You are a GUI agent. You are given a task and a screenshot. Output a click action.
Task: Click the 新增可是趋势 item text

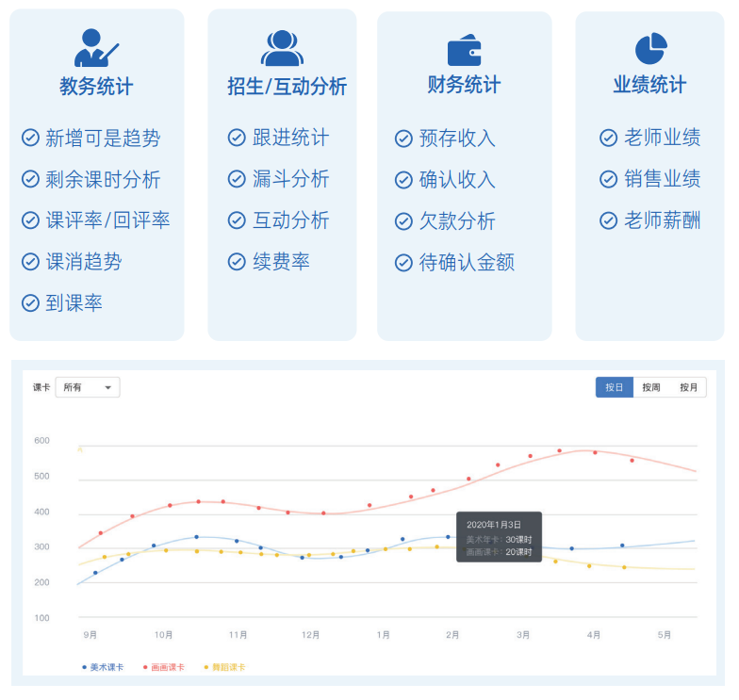103,138
